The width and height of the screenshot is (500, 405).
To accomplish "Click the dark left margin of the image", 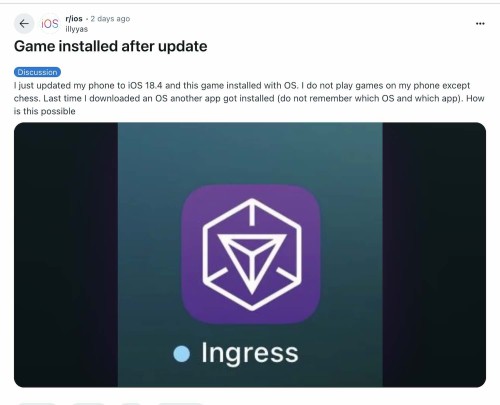I will coord(66,255).
